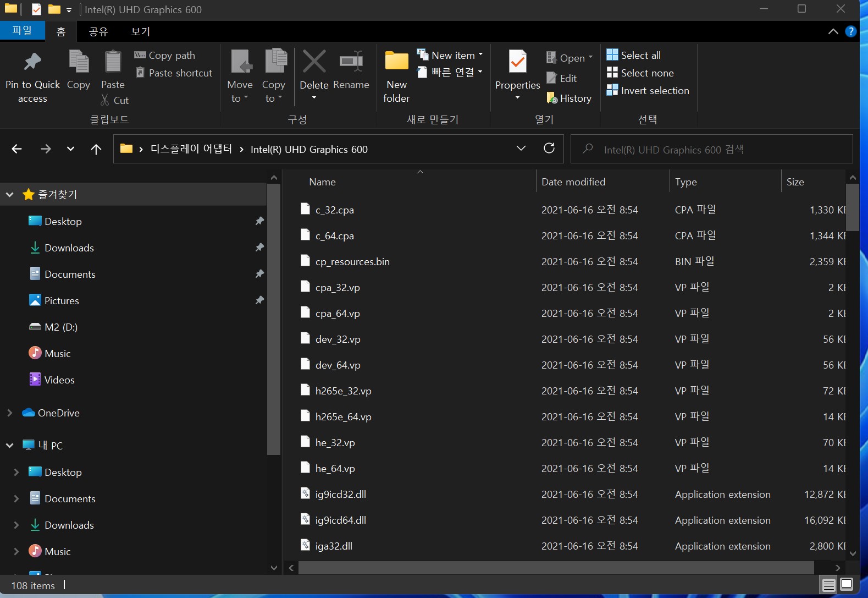The height and width of the screenshot is (598, 868).
Task: Click 디스플레이 어댑터 in address breadcrumb
Action: click(191, 149)
